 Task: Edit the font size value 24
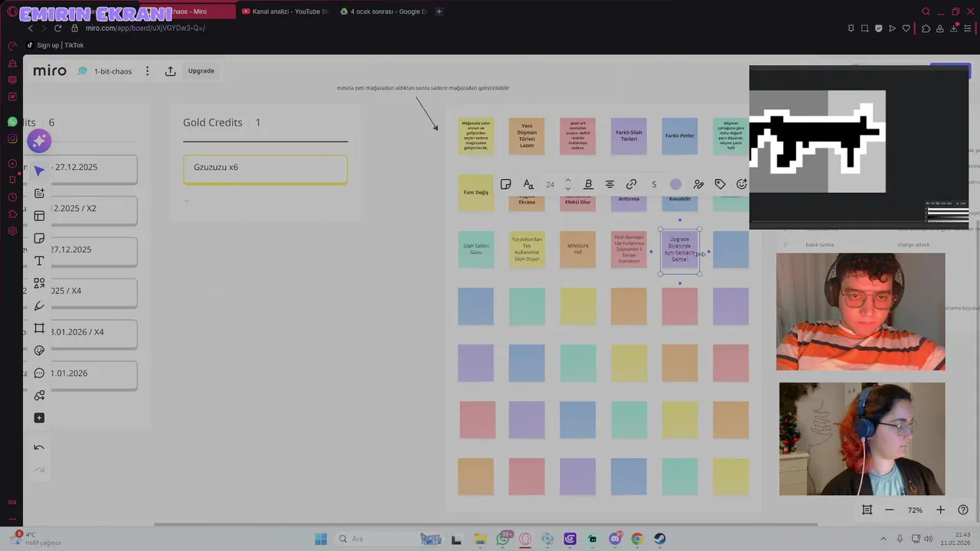coord(550,184)
